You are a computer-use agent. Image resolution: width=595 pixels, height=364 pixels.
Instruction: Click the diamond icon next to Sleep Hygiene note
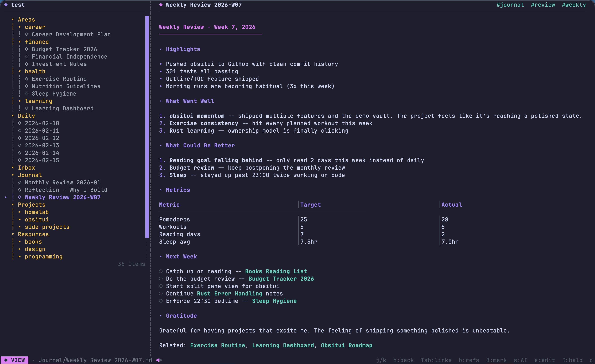pos(27,93)
